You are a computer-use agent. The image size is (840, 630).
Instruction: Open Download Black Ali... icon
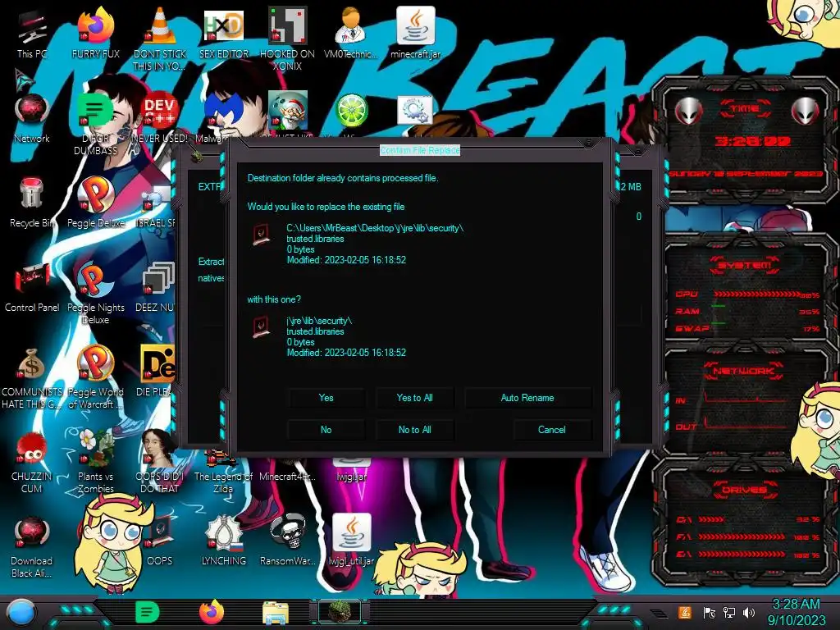(x=32, y=546)
